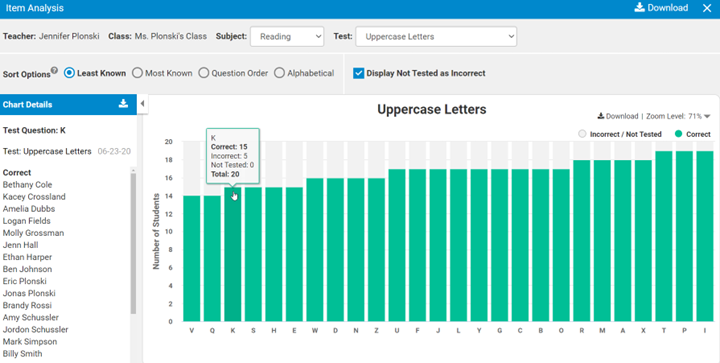Select the Question Order sort option
The height and width of the screenshot is (363, 720).
tap(204, 73)
